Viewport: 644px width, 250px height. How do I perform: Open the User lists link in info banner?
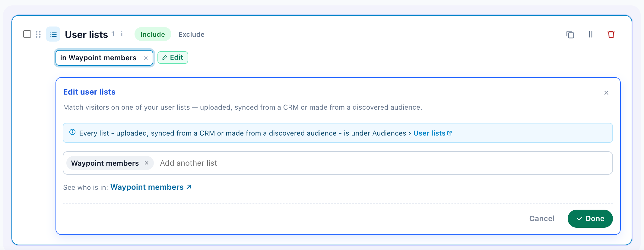(433, 133)
